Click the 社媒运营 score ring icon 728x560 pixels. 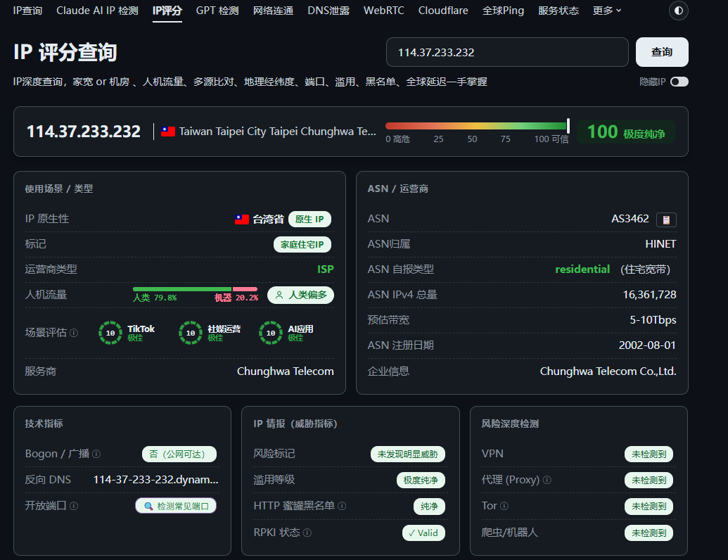tap(191, 333)
